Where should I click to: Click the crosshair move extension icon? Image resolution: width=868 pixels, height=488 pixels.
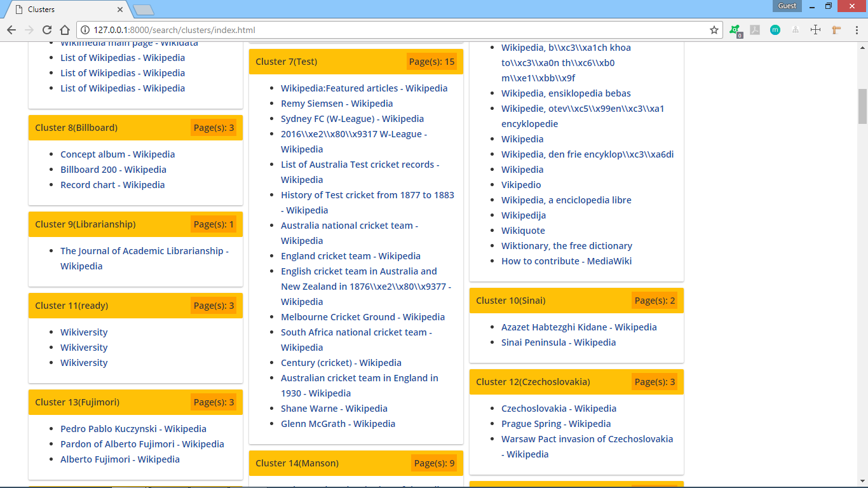[x=816, y=30]
